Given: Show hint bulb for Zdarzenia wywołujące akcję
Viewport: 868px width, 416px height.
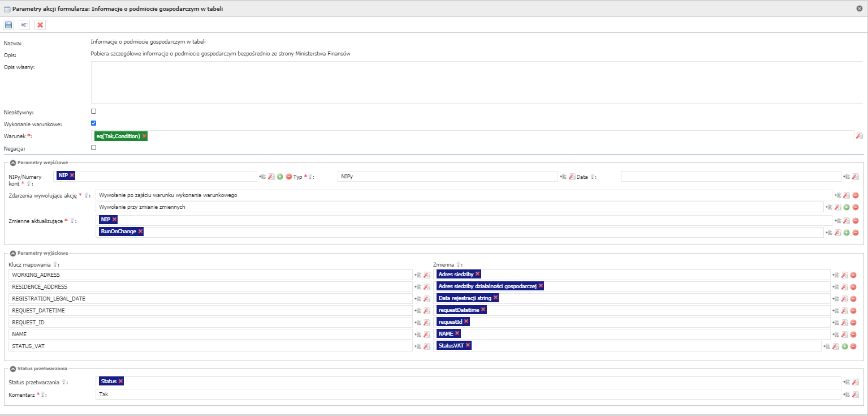Looking at the screenshot, I should coord(87,195).
